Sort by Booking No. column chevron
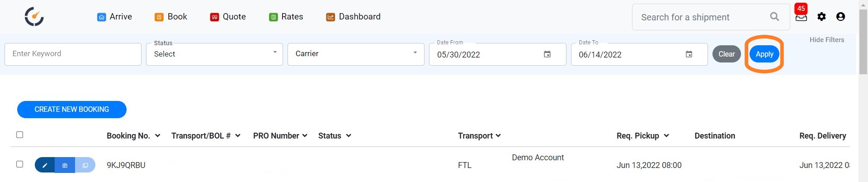This screenshot has width=868, height=182. point(157,136)
